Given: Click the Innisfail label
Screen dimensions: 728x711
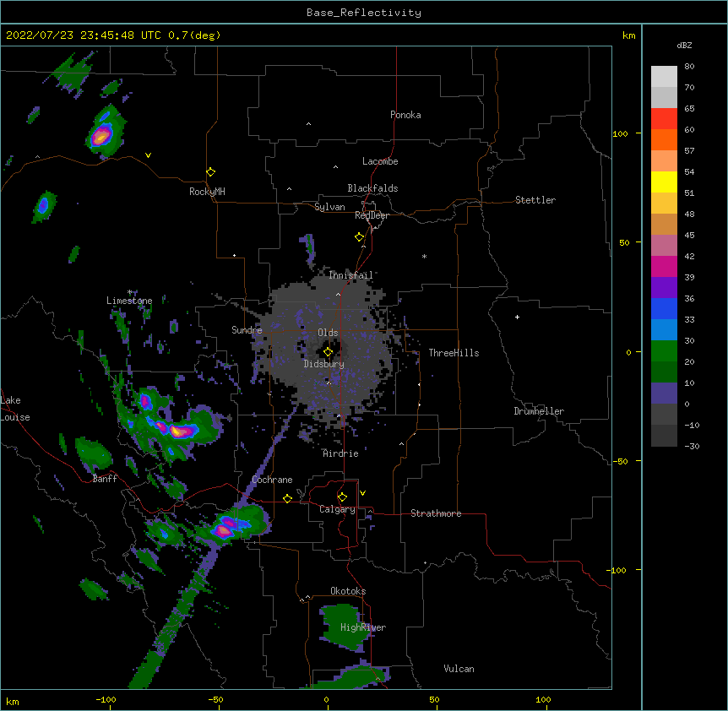Looking at the screenshot, I should tap(351, 275).
